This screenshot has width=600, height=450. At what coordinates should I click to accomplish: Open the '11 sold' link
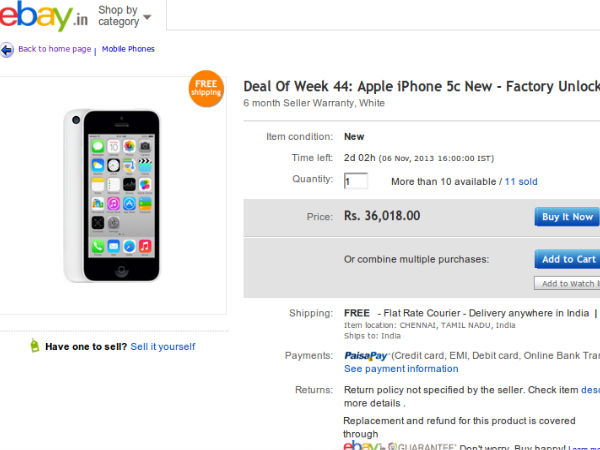coord(521,182)
